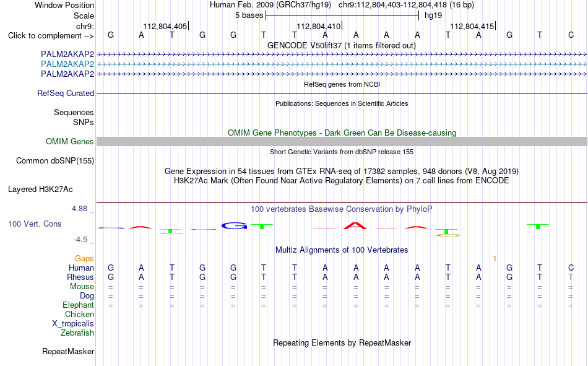
Task: Select the Elephant alignment row label
Action: pos(79,305)
